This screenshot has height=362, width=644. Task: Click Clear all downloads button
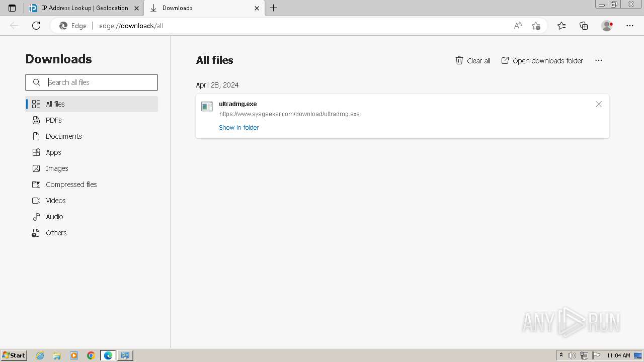(x=472, y=60)
